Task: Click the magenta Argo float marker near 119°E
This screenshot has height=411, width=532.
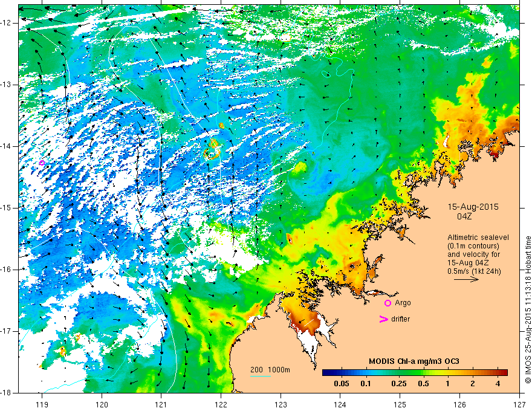Action: click(x=42, y=163)
